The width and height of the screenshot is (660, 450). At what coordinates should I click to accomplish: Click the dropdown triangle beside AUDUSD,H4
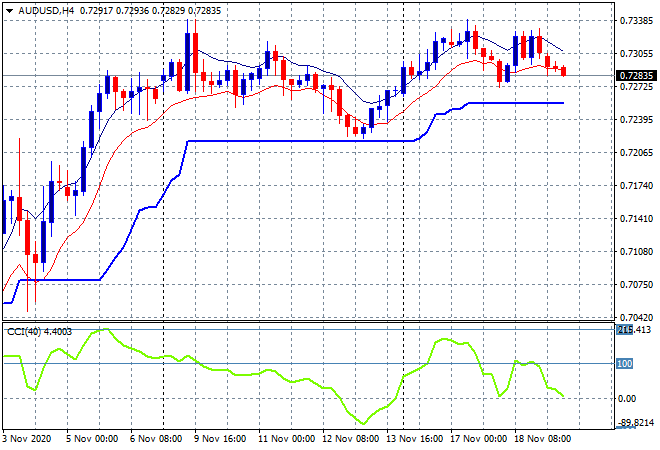click(8, 9)
